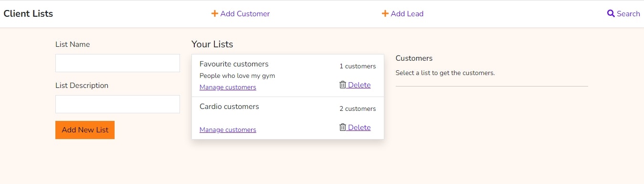This screenshot has width=644, height=184.
Task: Open Search from the top bar
Action: [623, 14]
